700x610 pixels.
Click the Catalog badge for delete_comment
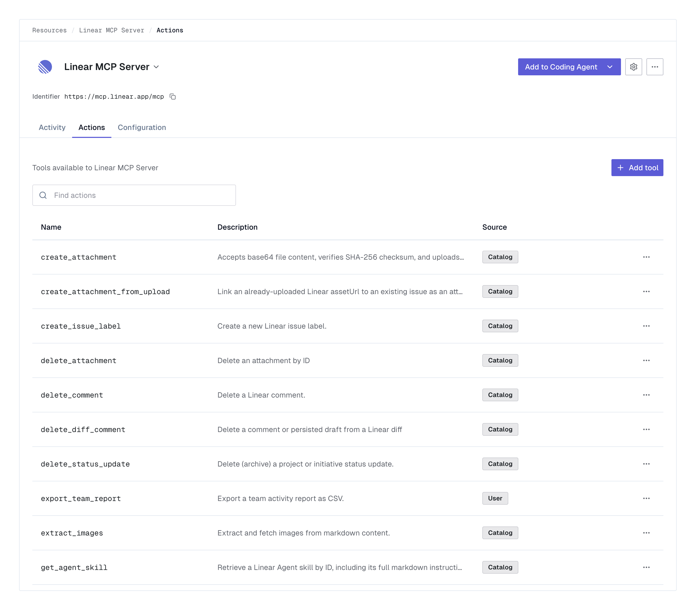(x=500, y=395)
